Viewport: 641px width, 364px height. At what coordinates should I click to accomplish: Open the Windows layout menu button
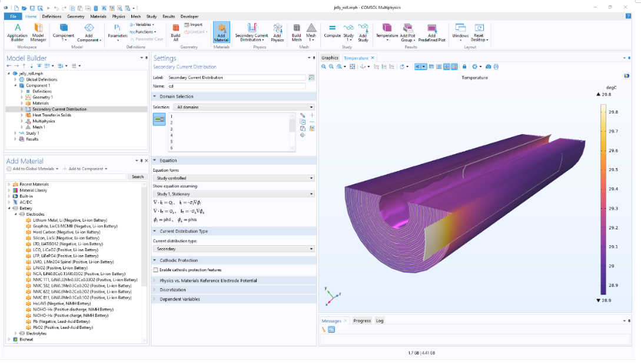click(x=460, y=32)
